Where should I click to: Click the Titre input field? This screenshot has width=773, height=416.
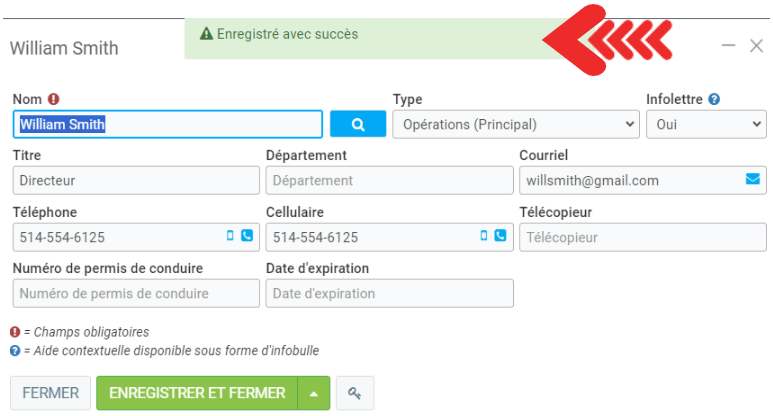point(136,181)
